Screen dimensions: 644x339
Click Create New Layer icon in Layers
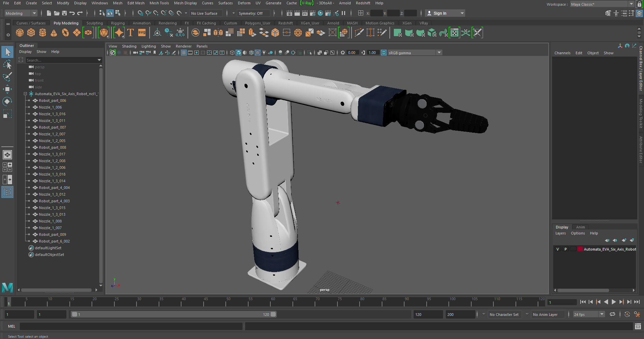click(624, 240)
